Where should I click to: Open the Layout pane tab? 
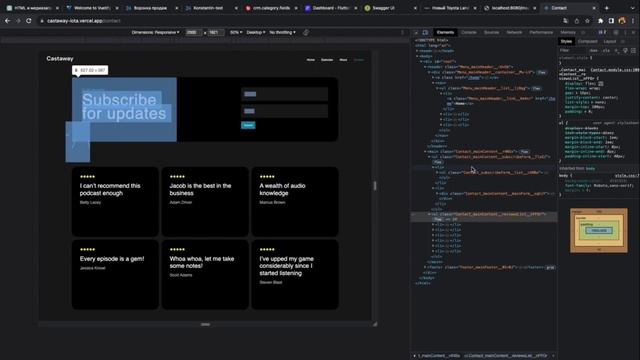[609, 41]
